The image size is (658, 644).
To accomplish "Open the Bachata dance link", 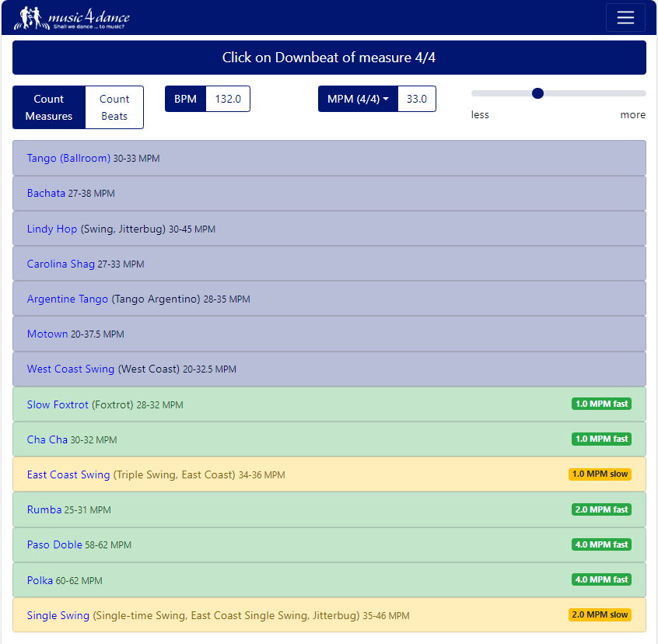I will click(x=46, y=193).
